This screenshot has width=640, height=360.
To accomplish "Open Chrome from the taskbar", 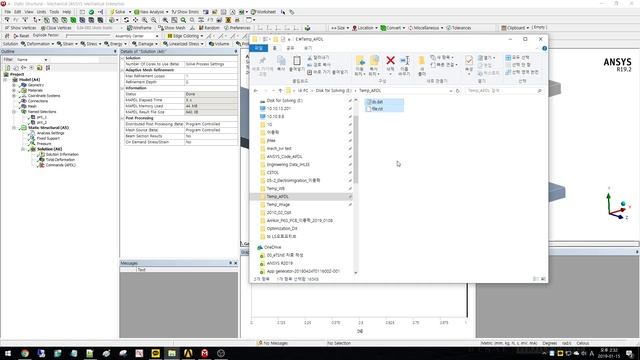I will tap(25, 353).
